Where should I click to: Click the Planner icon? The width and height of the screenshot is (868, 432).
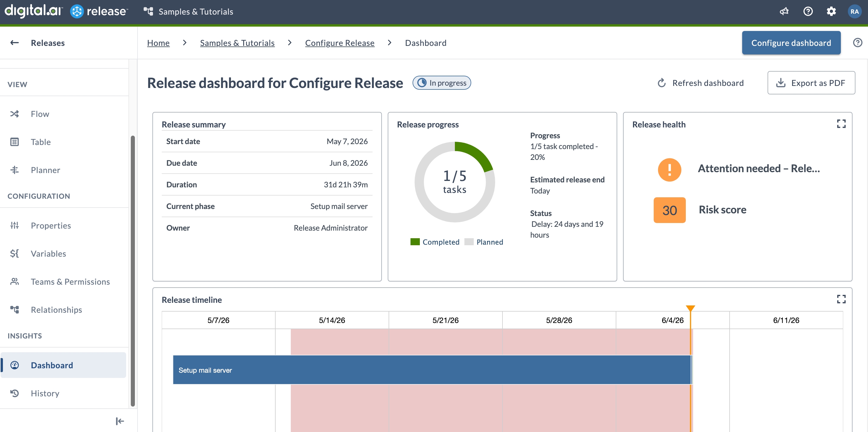pyautogui.click(x=15, y=170)
